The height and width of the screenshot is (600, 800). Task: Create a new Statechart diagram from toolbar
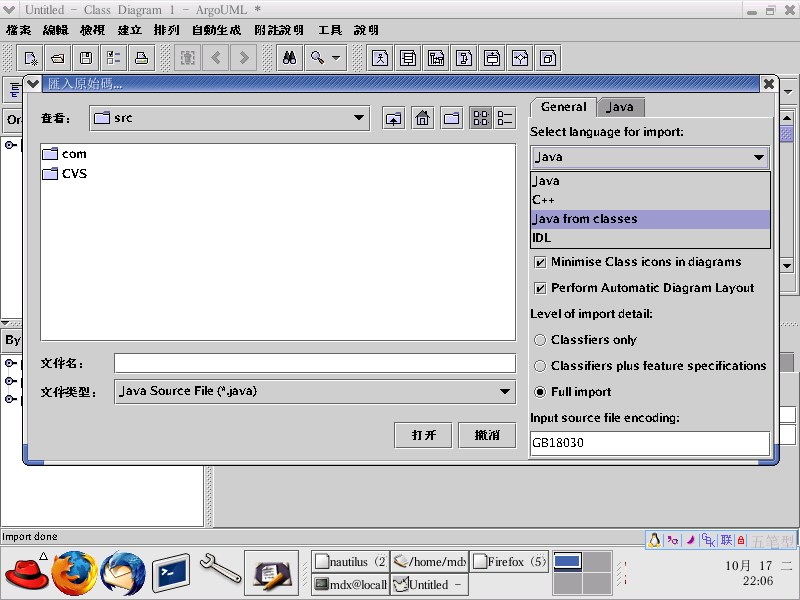pyautogui.click(x=492, y=58)
